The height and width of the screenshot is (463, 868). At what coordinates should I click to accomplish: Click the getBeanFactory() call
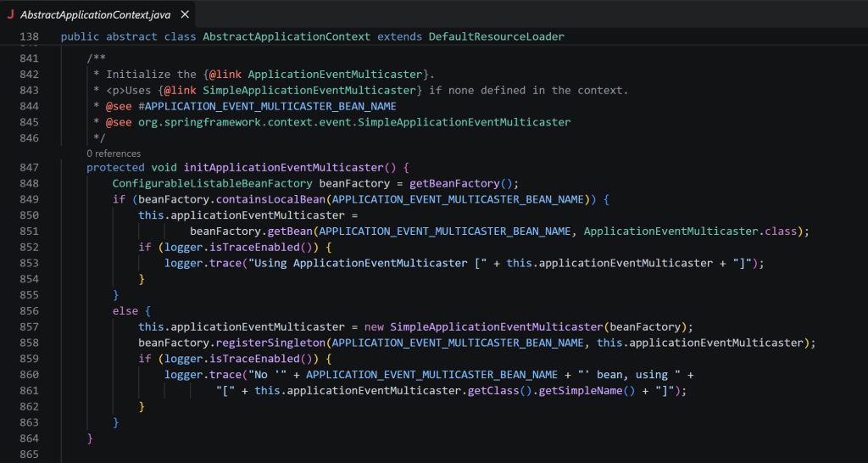[x=461, y=183]
